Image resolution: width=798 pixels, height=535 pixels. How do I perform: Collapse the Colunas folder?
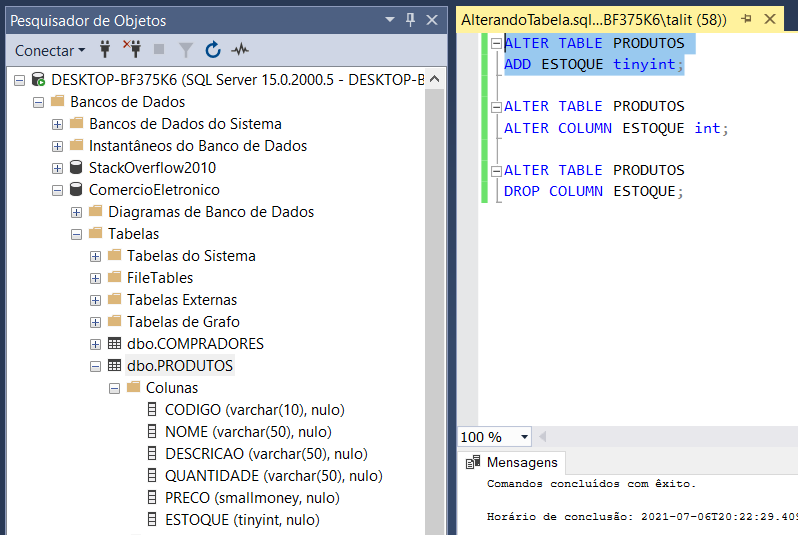coord(115,388)
